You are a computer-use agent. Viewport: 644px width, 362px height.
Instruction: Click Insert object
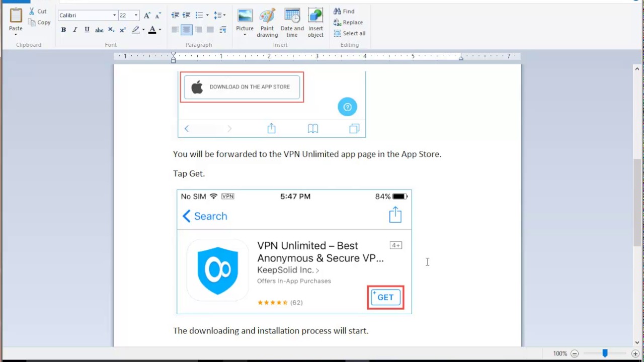[x=315, y=23]
